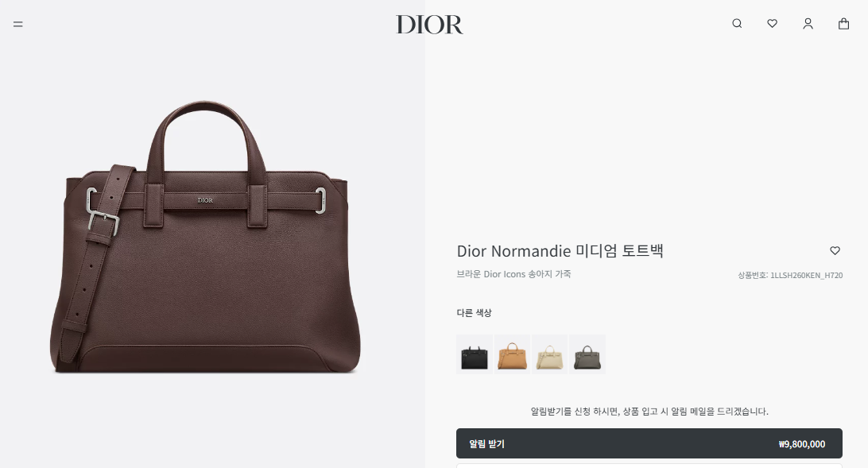Click the 다른 색상 label
This screenshot has height=468, width=868.
click(474, 312)
